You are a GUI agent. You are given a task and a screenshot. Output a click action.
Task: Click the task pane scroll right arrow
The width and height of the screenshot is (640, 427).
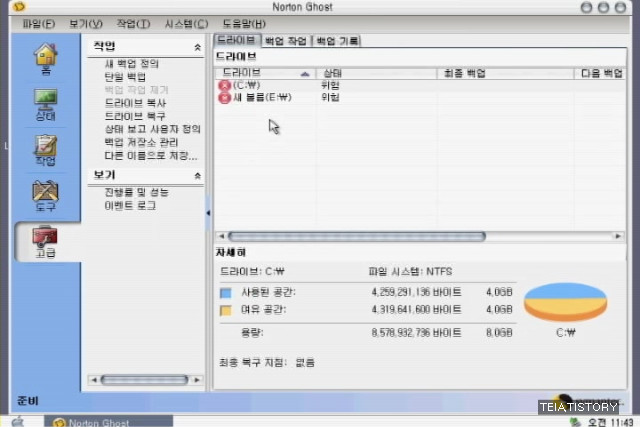tap(197, 380)
